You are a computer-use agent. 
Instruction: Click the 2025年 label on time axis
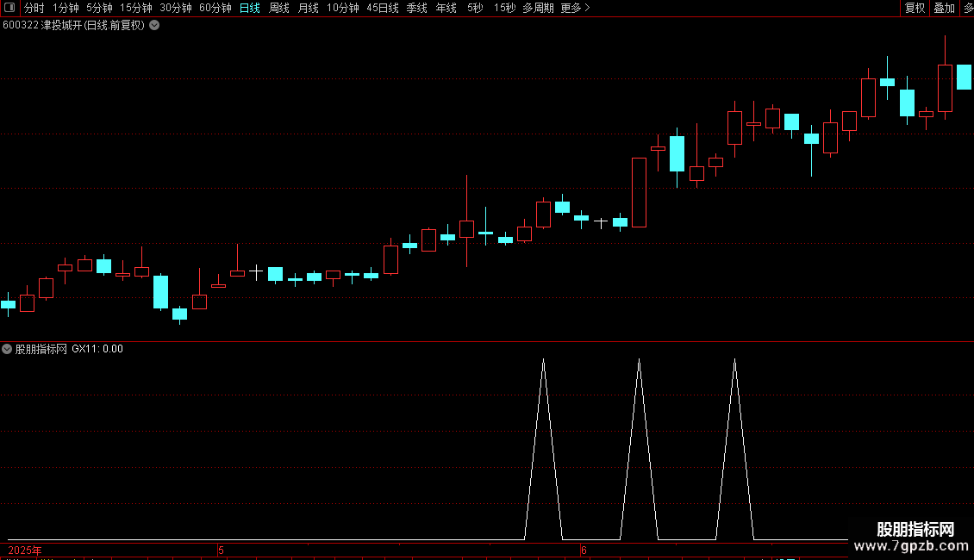25,550
